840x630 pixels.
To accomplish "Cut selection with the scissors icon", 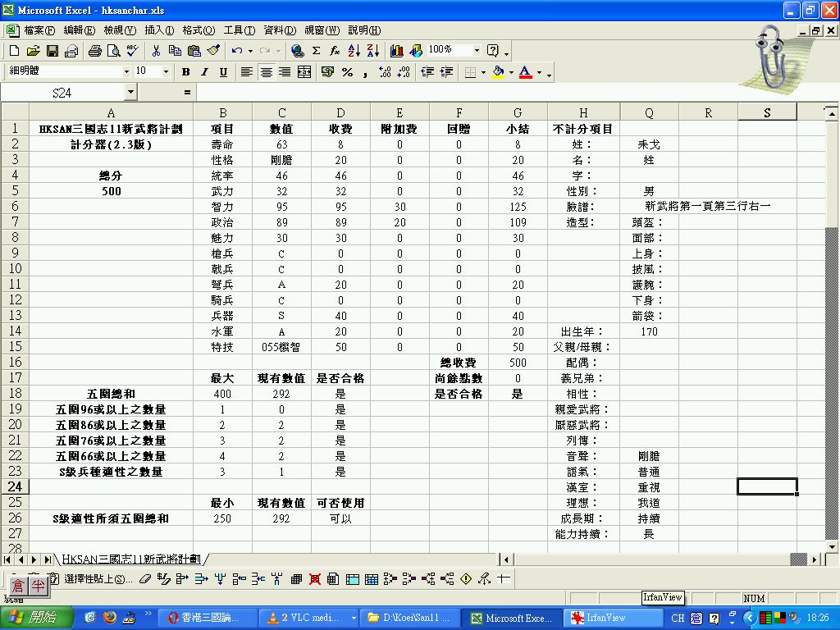I will (156, 51).
